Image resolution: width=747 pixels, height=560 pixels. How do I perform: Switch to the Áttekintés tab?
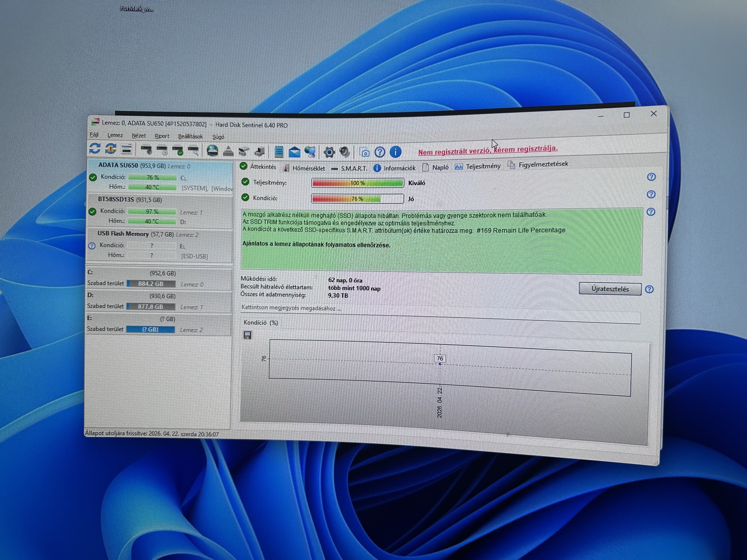tap(258, 167)
